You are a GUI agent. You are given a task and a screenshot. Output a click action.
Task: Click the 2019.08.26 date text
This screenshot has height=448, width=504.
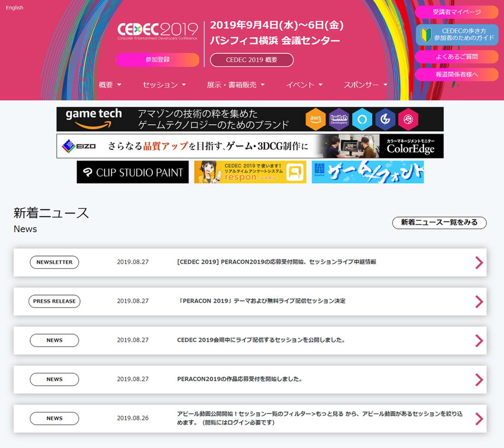tap(133, 418)
